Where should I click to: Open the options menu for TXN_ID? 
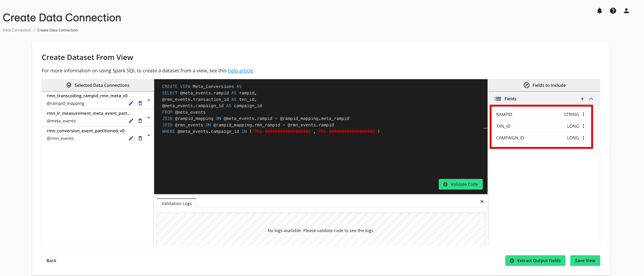(x=584, y=126)
